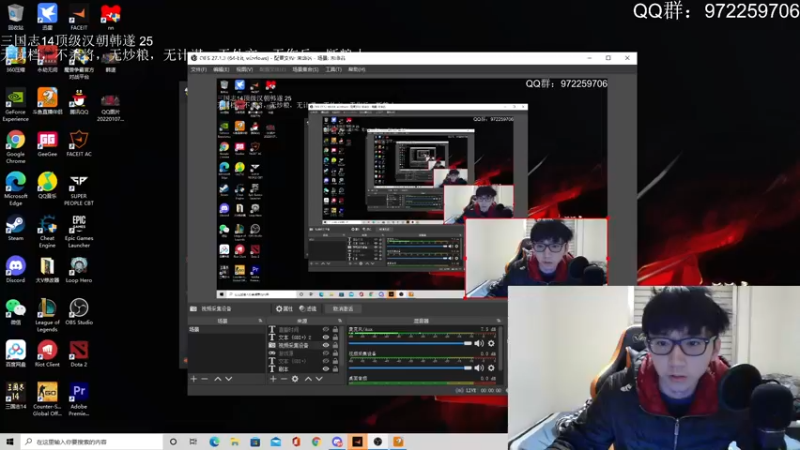Open 麦克风/Aux mixer gear menu

(x=491, y=343)
